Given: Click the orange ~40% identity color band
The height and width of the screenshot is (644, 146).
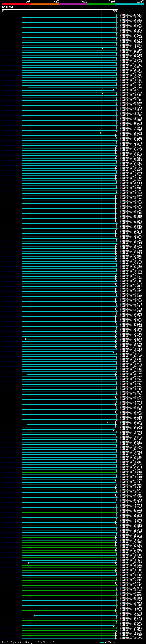Looking at the screenshot, I should coord(45,4).
